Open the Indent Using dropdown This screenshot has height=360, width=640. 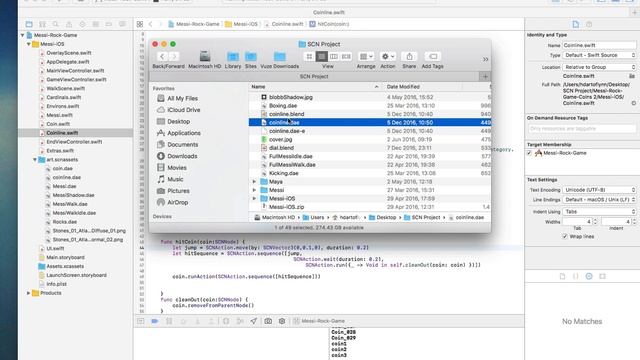tap(599, 211)
